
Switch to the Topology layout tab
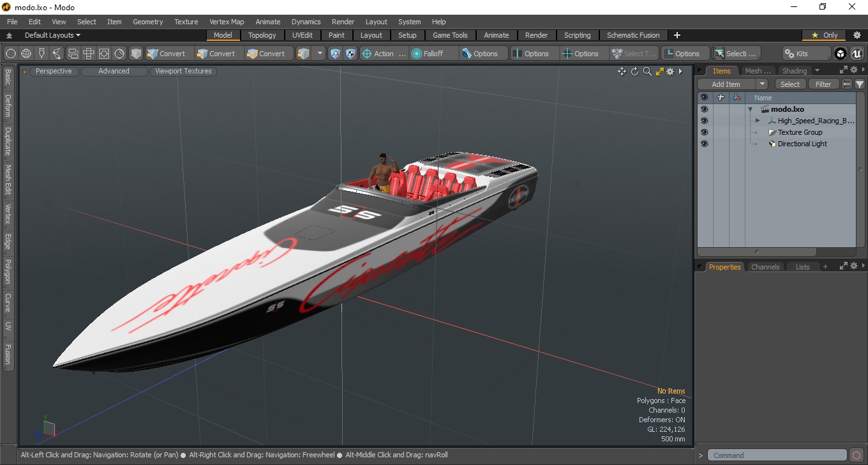click(262, 35)
